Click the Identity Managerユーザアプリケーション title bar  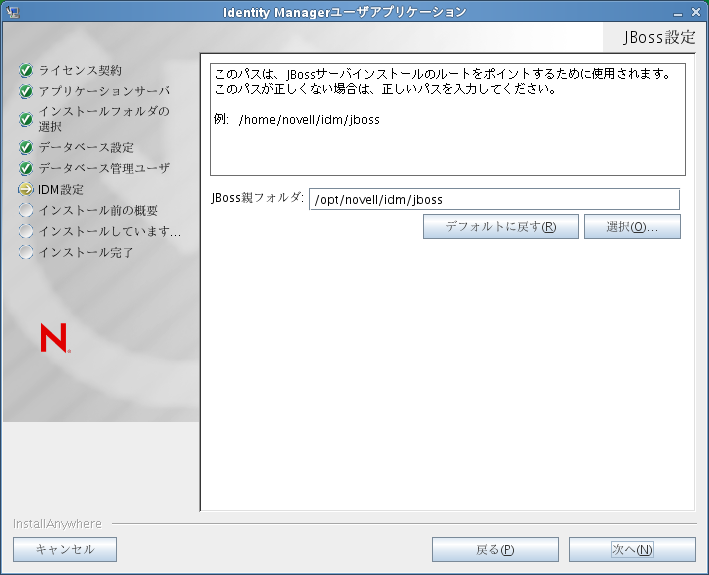(x=344, y=12)
